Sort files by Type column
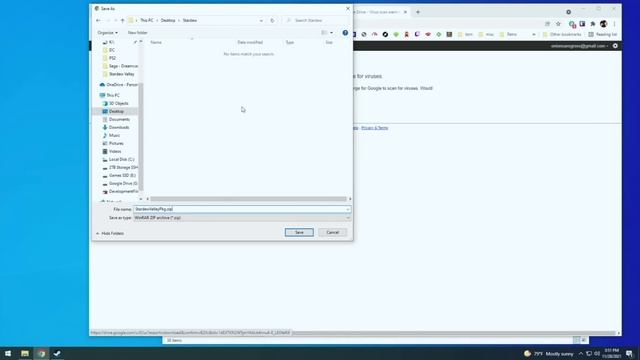The width and height of the screenshot is (640, 360). (289, 42)
